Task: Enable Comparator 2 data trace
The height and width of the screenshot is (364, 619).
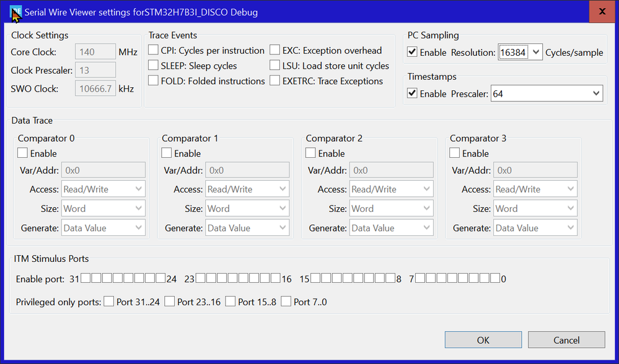Action: coord(310,153)
